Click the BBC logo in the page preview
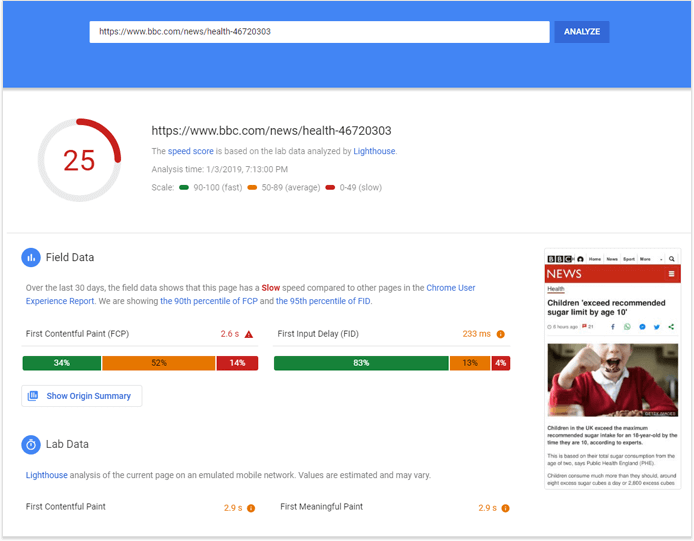The image size is (694, 541). [559, 259]
